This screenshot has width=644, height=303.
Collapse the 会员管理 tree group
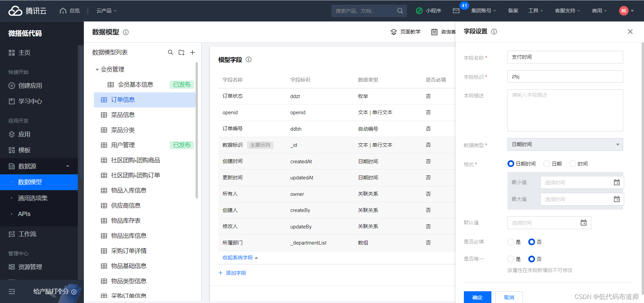pos(97,70)
